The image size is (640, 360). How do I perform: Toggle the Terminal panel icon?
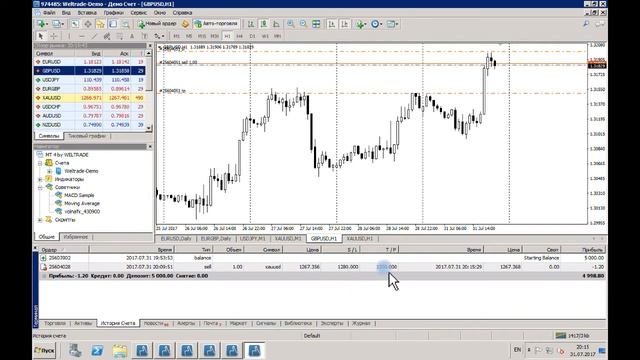tap(113, 24)
